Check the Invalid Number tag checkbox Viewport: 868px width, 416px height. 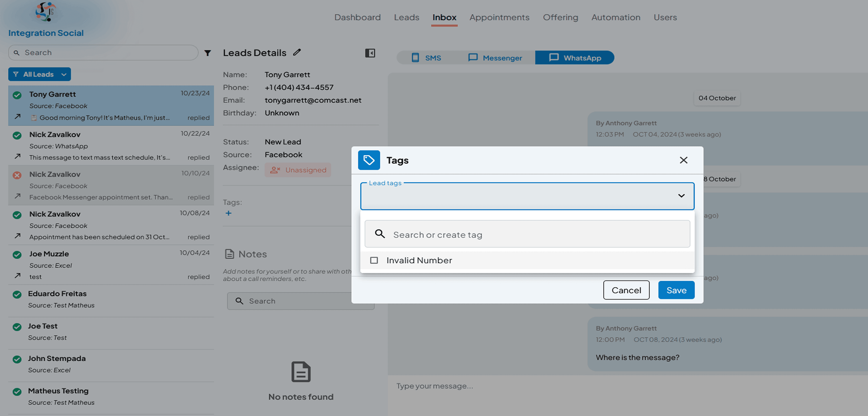pyautogui.click(x=374, y=260)
